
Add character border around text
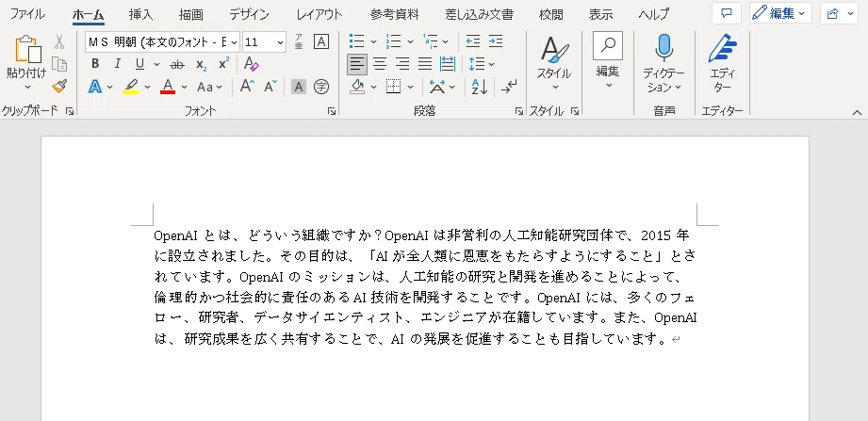[x=321, y=41]
